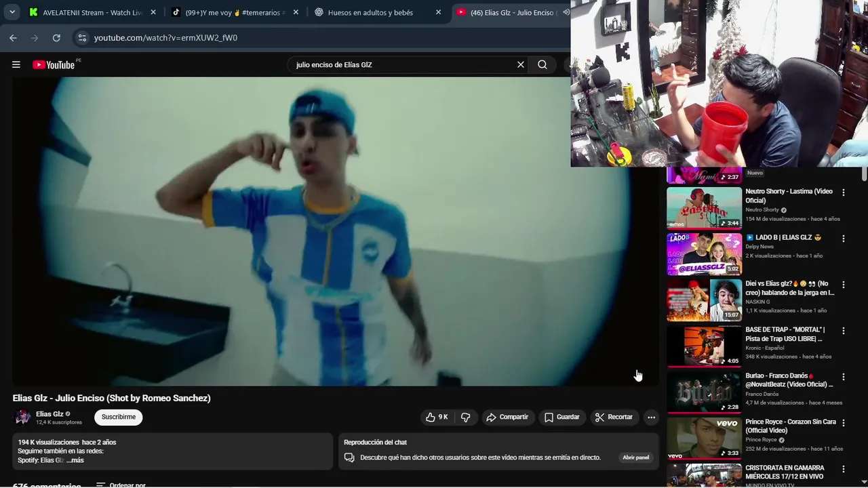The height and width of the screenshot is (488, 868).
Task: Open options menu for Burlao - Franco Danós
Action: (844, 377)
